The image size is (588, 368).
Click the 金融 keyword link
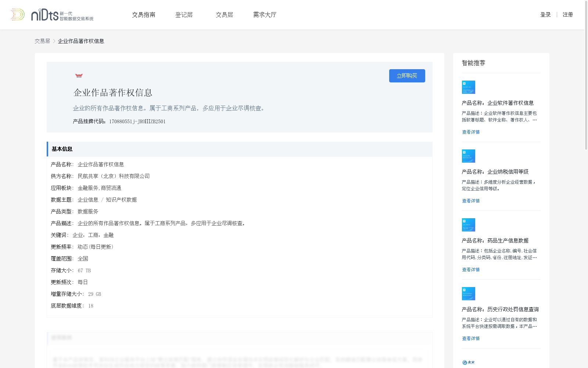(108, 235)
